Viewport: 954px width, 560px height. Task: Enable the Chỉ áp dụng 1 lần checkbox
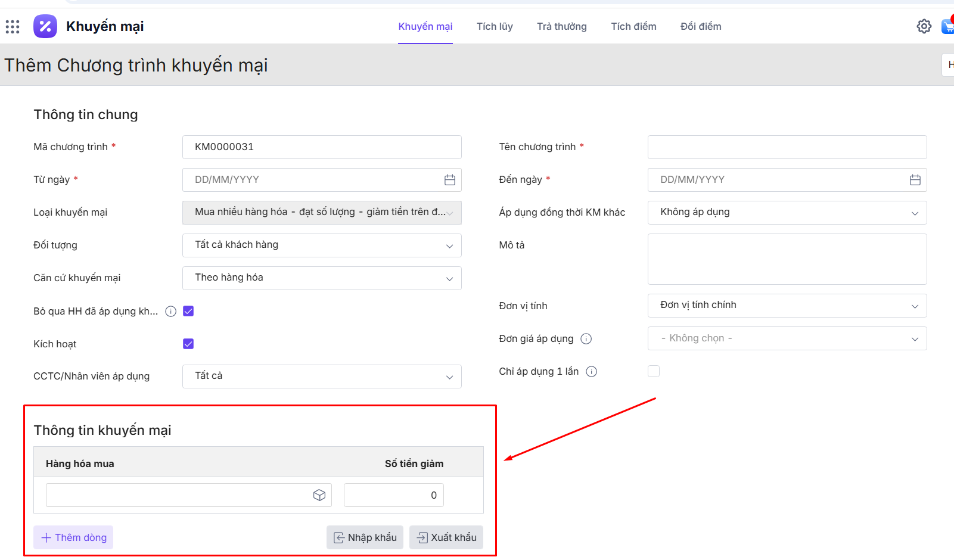(654, 371)
